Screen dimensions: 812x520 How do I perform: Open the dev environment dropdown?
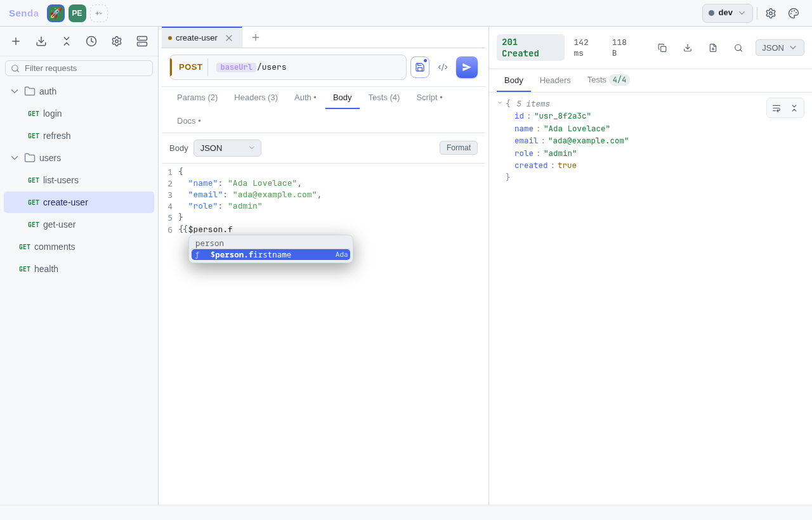[x=728, y=13]
